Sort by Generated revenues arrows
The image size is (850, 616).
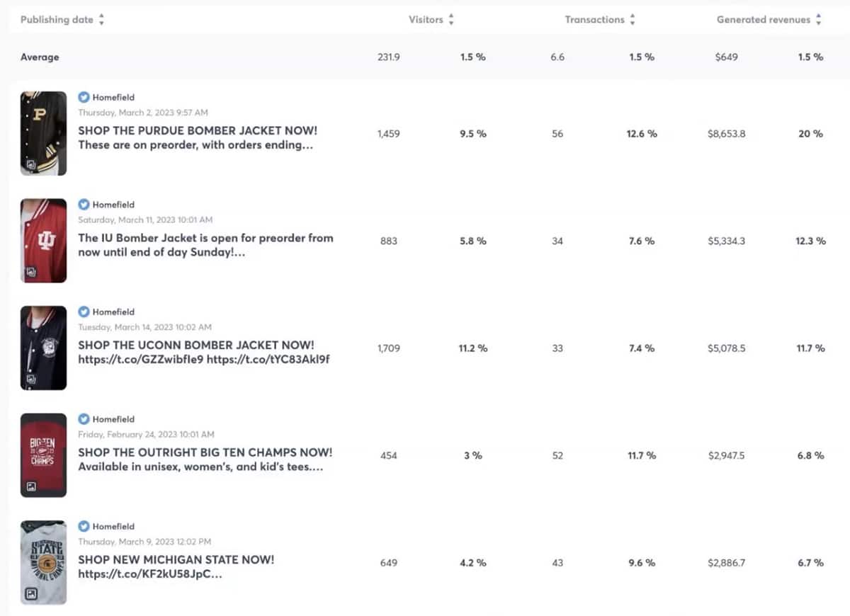(x=818, y=21)
